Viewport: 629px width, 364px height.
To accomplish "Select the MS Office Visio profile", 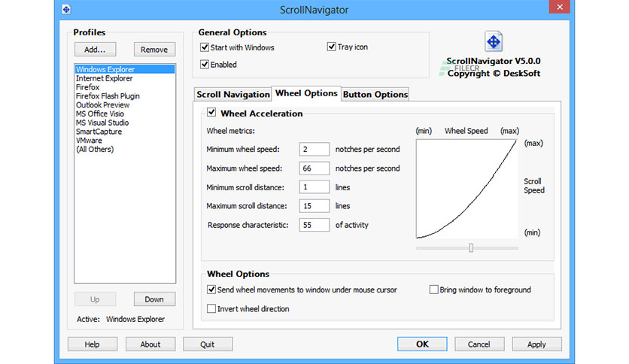I will click(125, 114).
